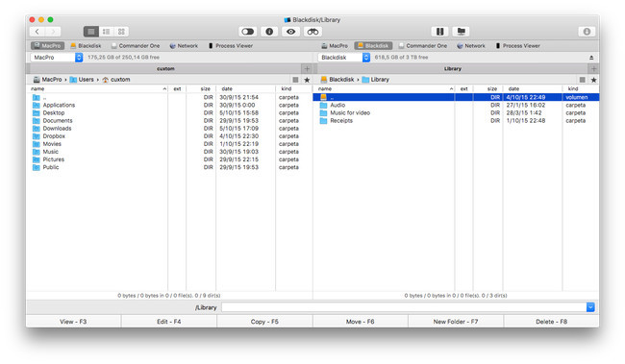Open the MacPro drive dropdown
Viewport: 625px width, 364px height.
pos(57,58)
